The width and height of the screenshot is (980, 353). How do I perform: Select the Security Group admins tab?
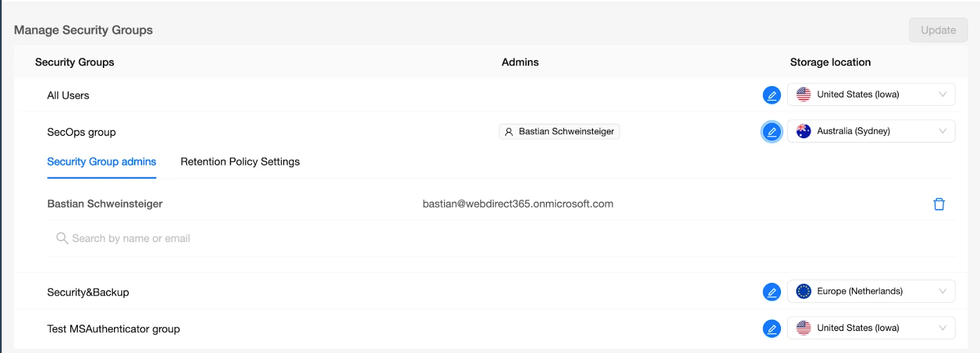click(x=102, y=162)
